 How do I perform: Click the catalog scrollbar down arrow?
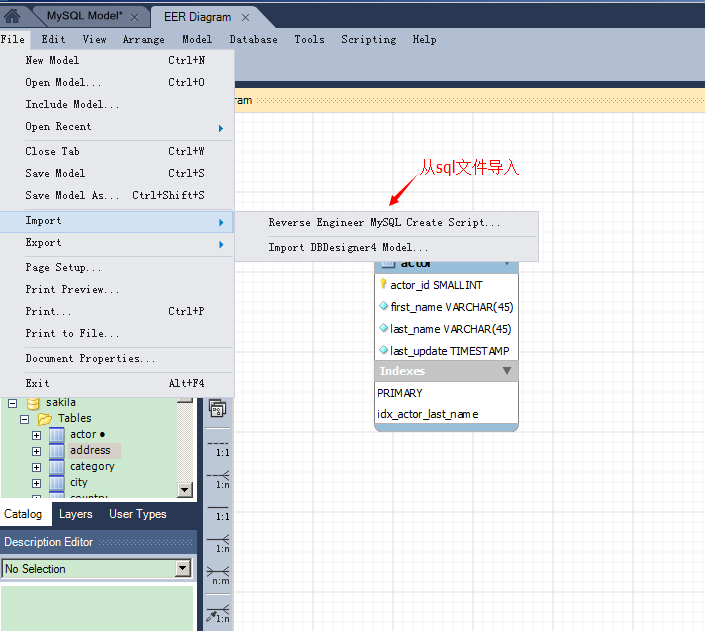click(185, 490)
